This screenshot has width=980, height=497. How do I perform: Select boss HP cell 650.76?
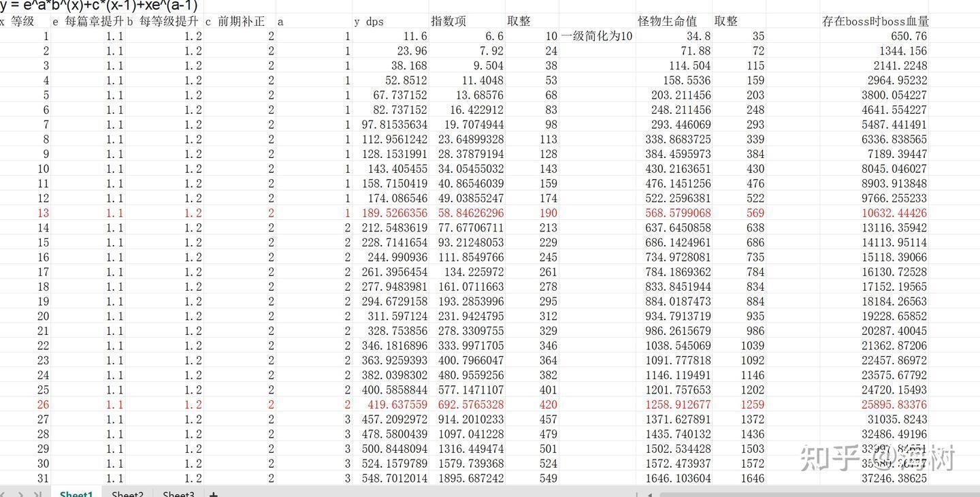tap(875, 36)
